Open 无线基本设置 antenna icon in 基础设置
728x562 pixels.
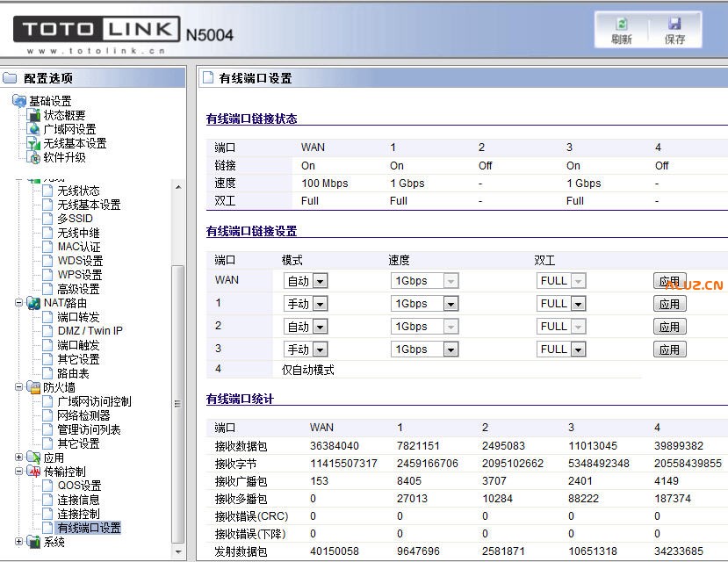33,143
